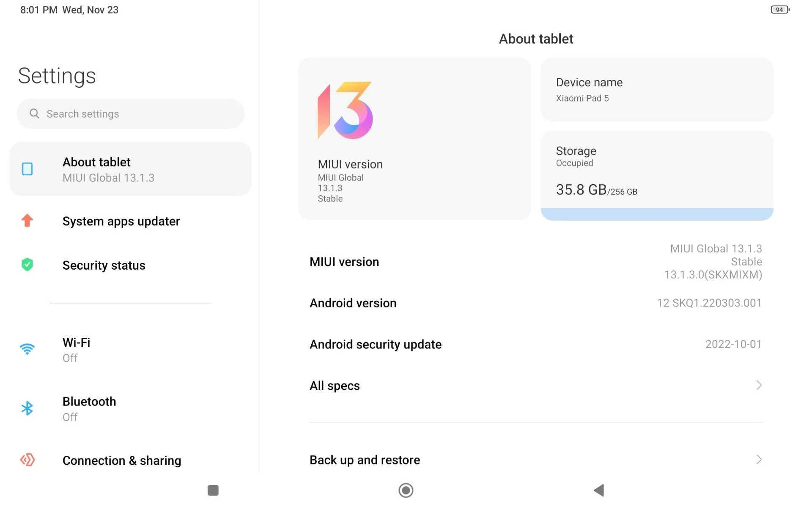
Task: Tap the About tablet page title
Action: [536, 39]
